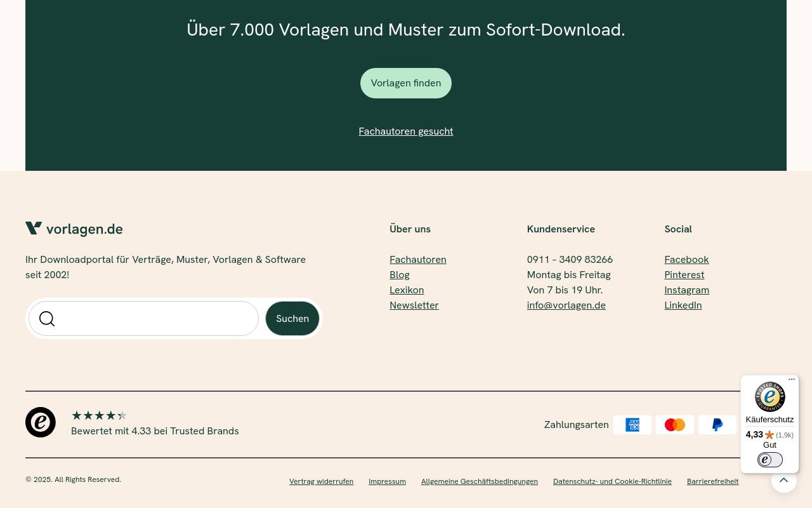Viewport: 812px width, 508px height.
Task: Open the Allgemeine Geschäftsbedingungen link
Action: [480, 481]
